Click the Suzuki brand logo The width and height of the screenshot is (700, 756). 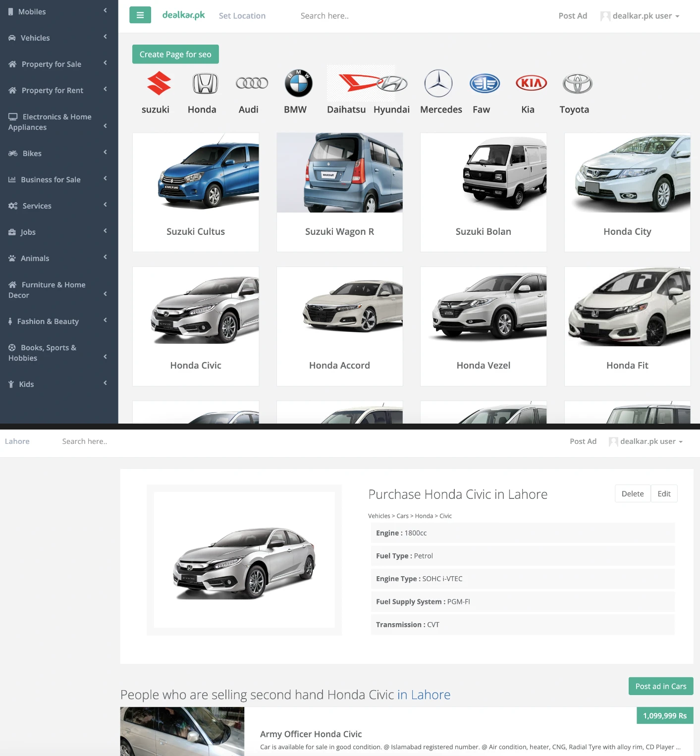click(x=159, y=83)
